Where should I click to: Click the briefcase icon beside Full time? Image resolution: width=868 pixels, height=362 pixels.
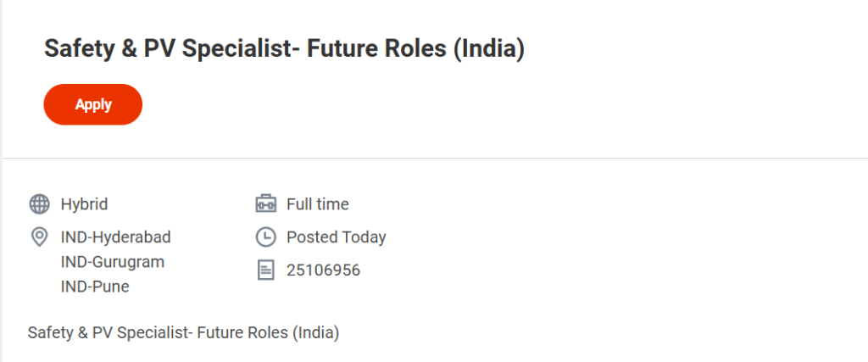click(265, 204)
